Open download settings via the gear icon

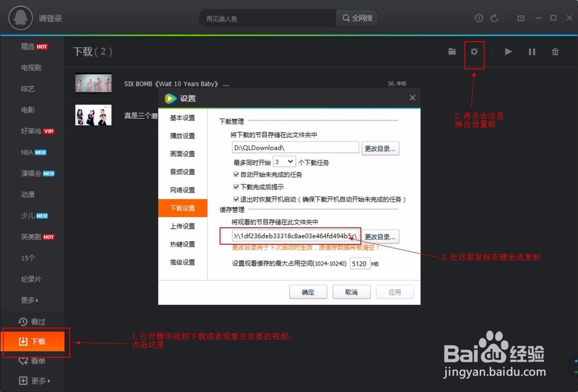coord(474,52)
